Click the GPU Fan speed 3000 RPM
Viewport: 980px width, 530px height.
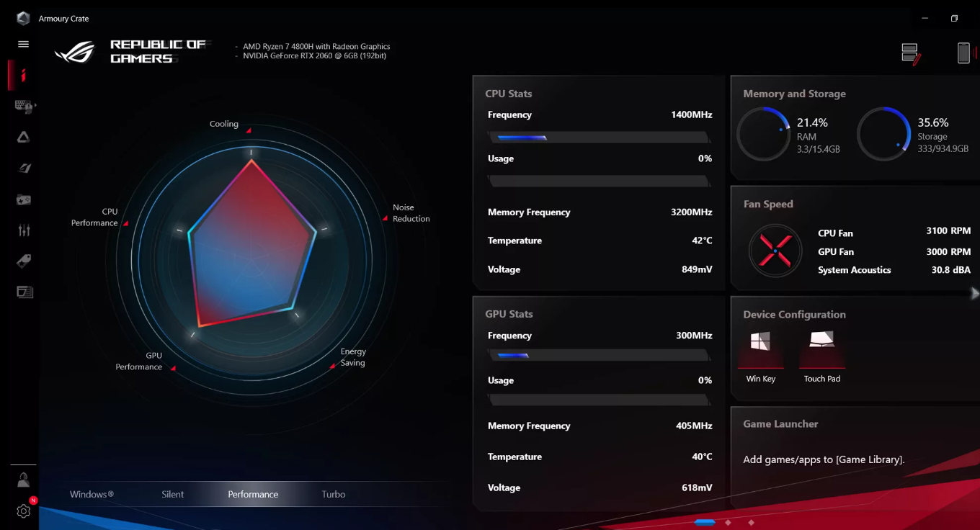pos(948,251)
